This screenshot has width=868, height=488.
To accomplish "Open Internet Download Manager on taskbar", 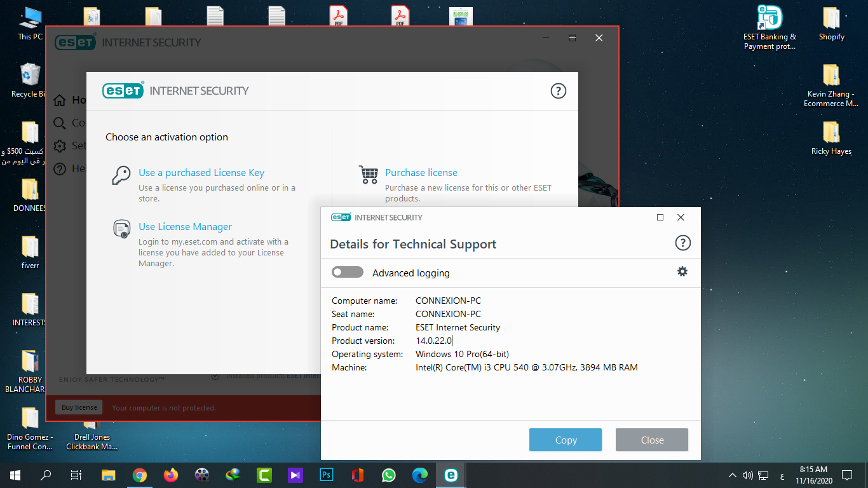I will click(233, 475).
